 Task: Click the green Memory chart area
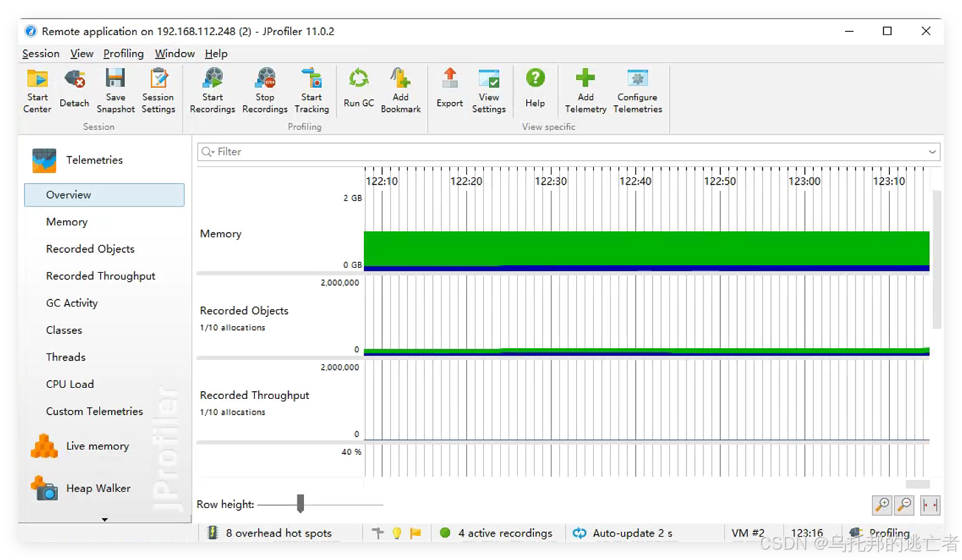[646, 248]
